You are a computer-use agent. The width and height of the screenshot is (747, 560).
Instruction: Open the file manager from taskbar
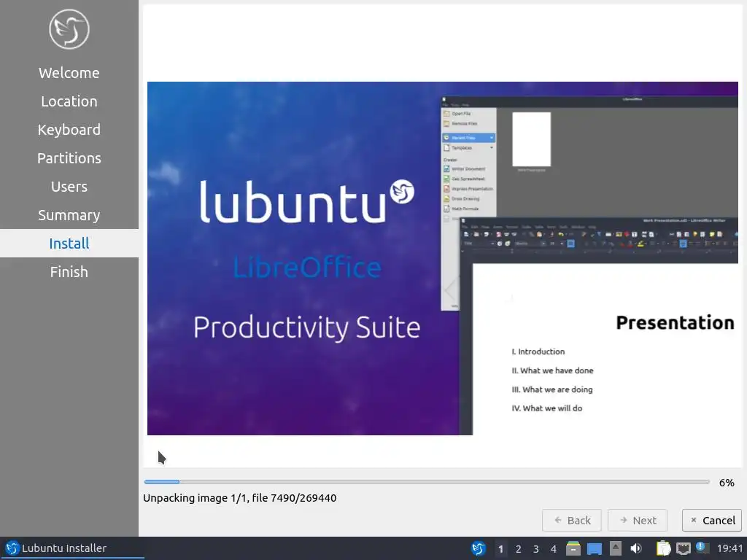(573, 548)
